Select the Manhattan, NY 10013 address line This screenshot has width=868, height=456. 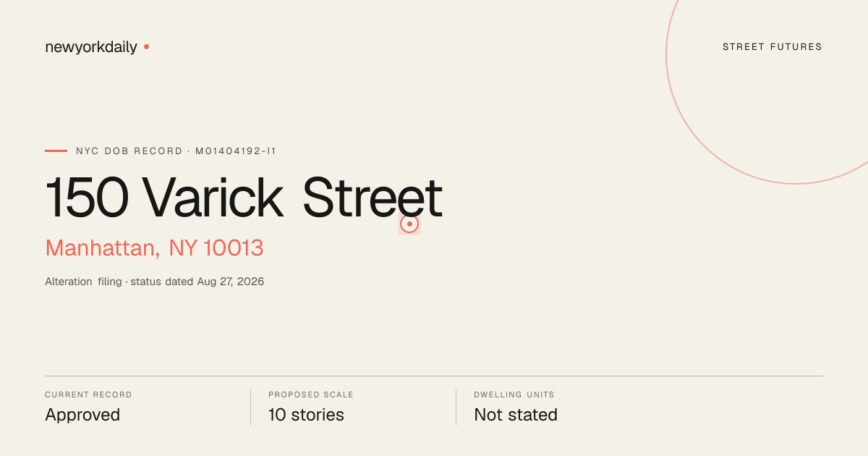click(x=154, y=248)
